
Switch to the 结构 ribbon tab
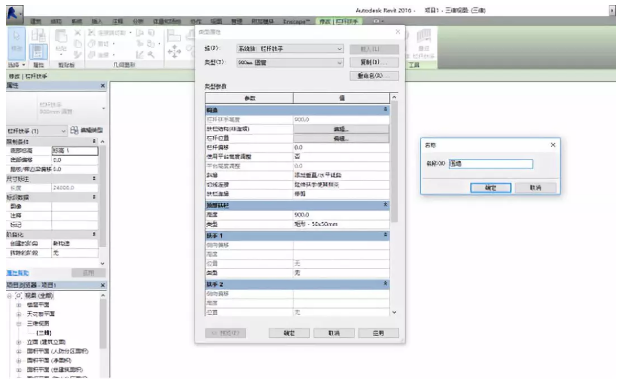tap(56, 21)
